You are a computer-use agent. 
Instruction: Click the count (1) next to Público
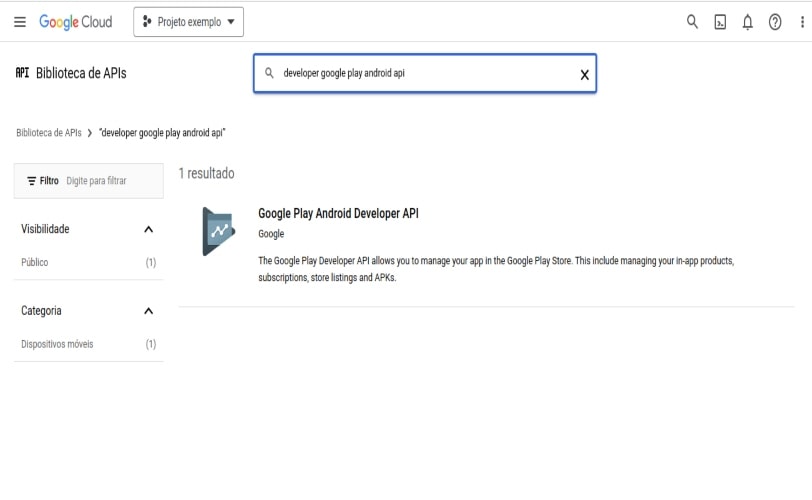(151, 262)
